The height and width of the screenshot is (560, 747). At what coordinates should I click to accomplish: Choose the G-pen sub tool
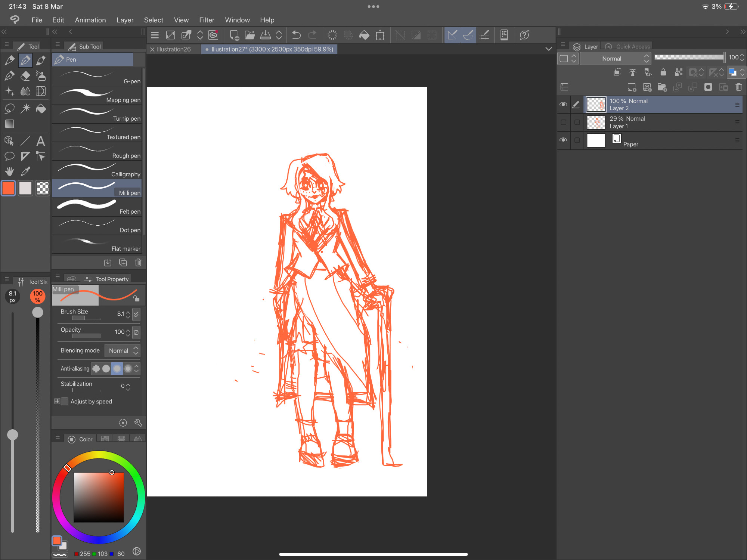97,77
